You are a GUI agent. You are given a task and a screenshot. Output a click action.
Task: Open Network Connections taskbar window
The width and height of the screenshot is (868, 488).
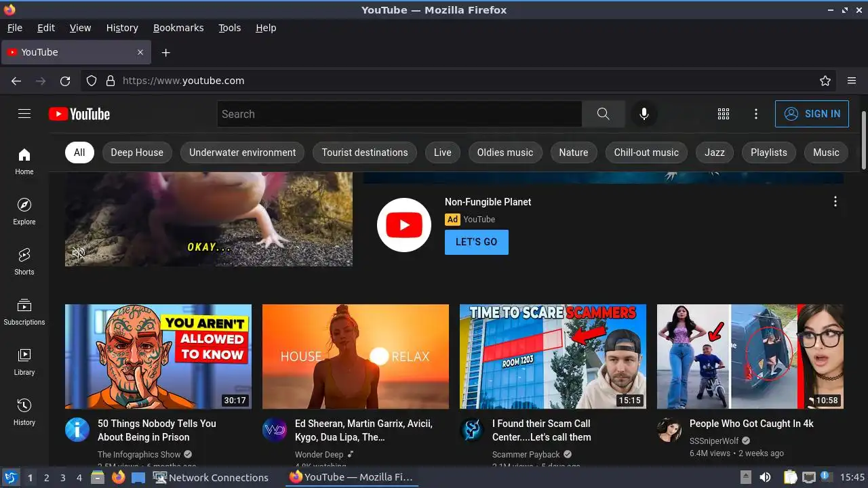click(x=211, y=477)
